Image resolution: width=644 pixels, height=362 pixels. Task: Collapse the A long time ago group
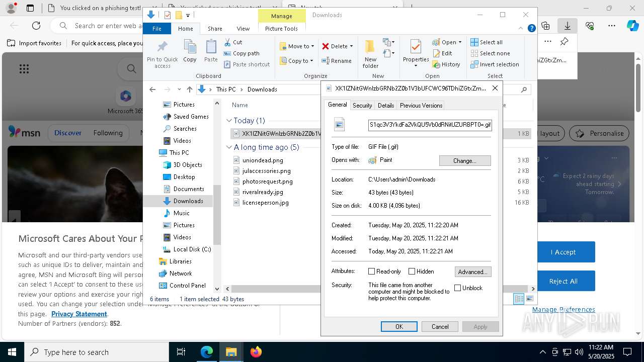coord(229,147)
